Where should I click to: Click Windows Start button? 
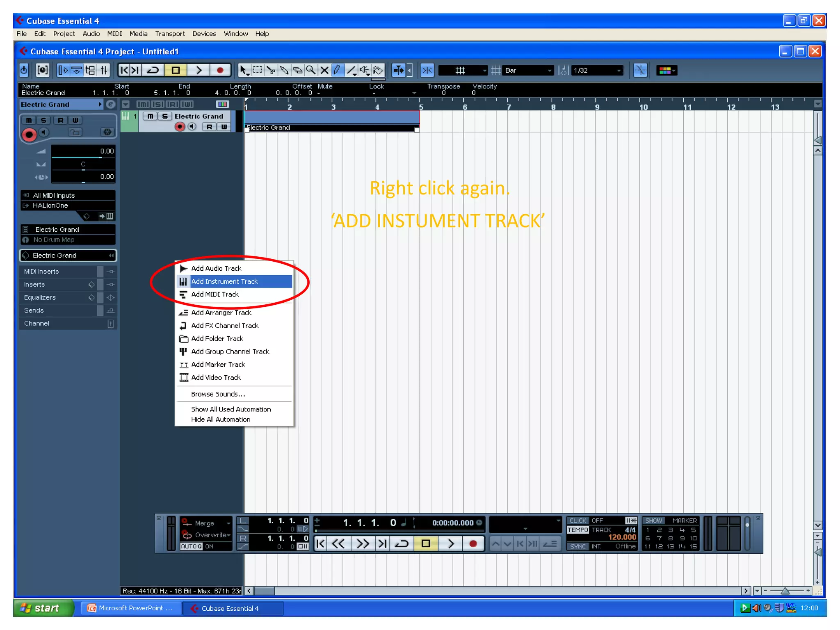pyautogui.click(x=43, y=608)
